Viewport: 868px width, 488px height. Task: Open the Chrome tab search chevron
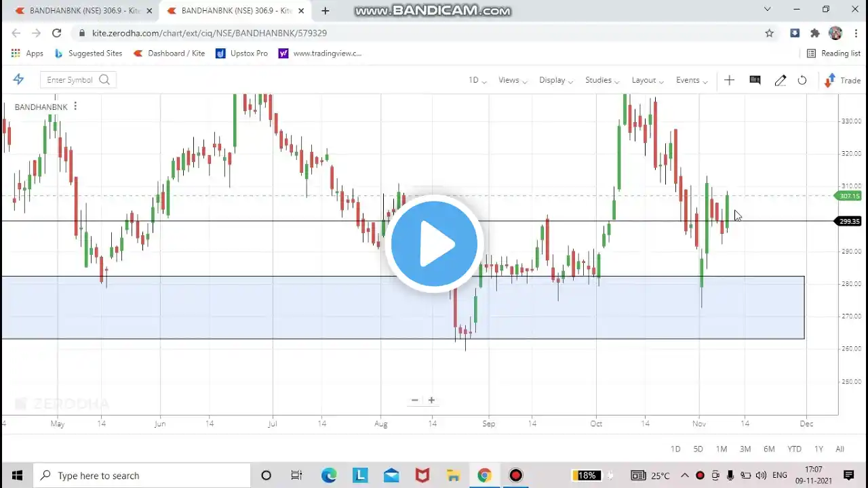(767, 9)
